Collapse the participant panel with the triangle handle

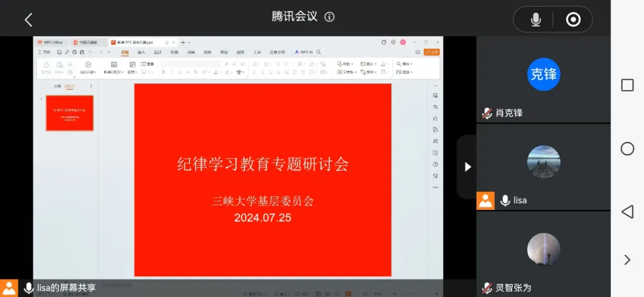(467, 167)
